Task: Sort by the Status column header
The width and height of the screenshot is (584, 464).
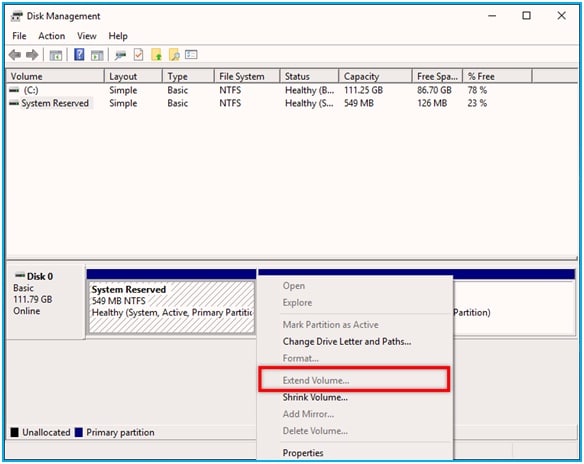Action: pos(309,76)
